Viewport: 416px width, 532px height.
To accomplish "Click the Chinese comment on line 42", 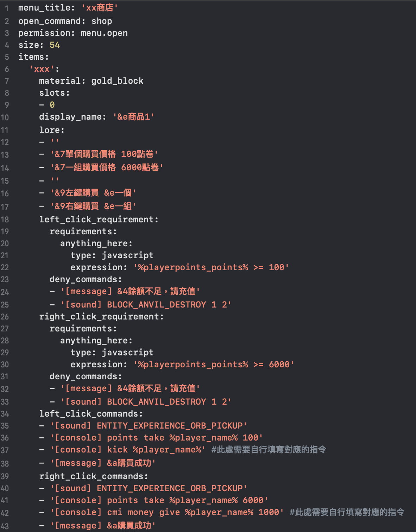I will click(x=347, y=512).
